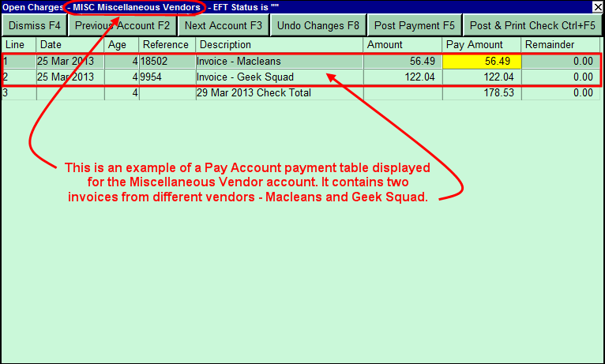
Task: Click Undo Changes F8
Action: tap(318, 25)
